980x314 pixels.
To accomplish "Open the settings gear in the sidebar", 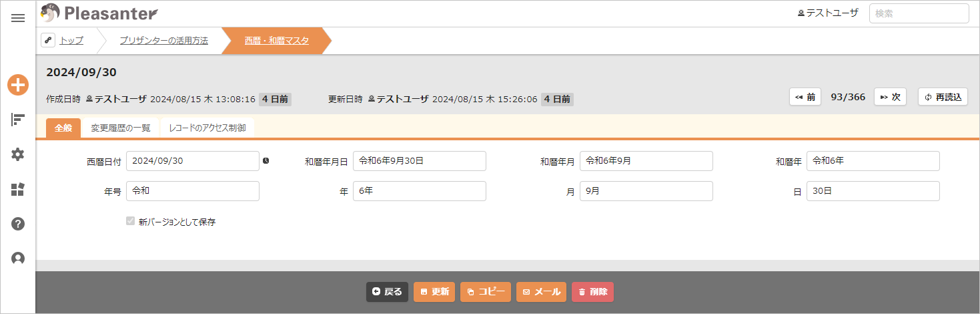I will pyautogui.click(x=18, y=154).
